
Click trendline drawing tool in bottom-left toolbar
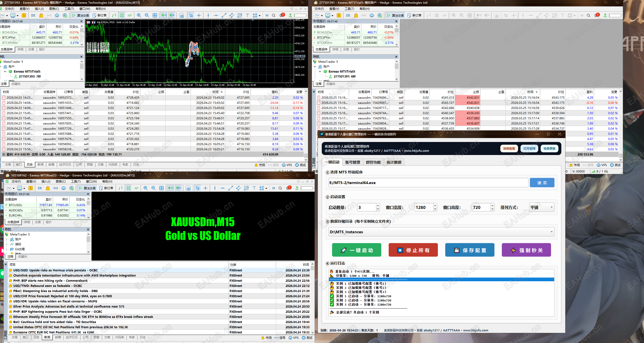230,188
